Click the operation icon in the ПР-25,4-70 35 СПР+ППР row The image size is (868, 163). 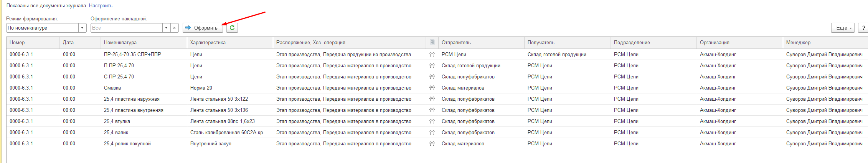point(432,55)
